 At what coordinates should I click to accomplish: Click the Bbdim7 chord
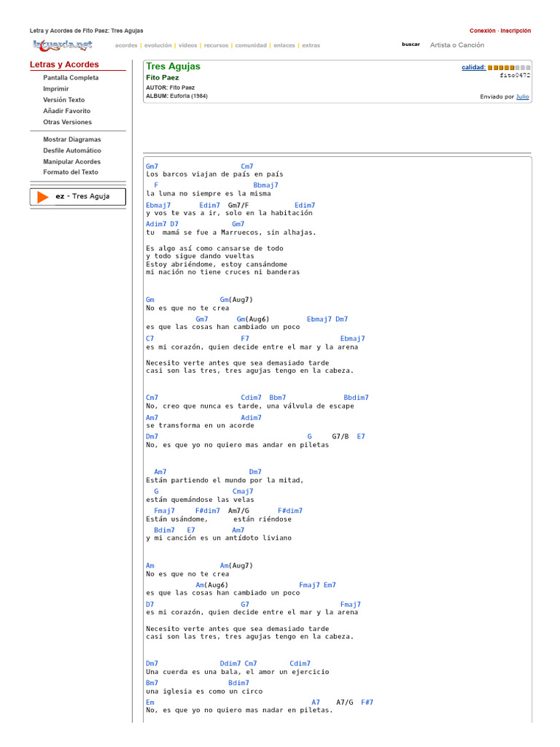pos(356,398)
